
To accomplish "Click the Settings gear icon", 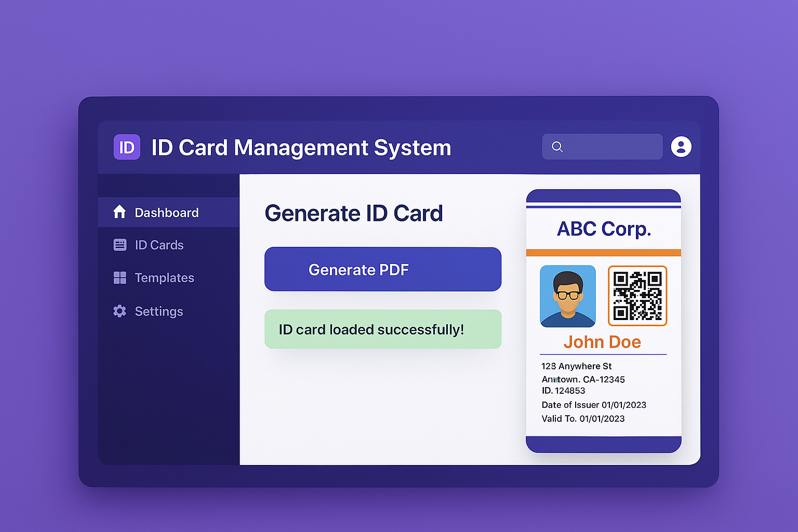I will tap(119, 311).
